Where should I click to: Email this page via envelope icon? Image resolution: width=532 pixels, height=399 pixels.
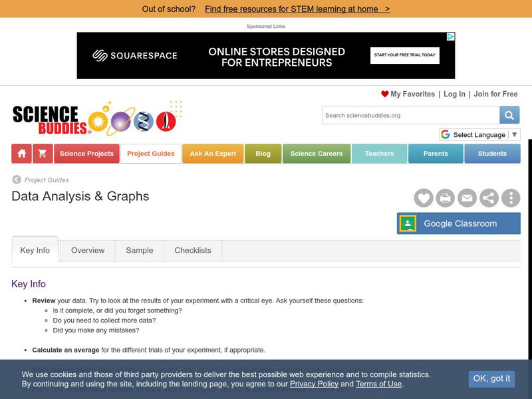click(467, 198)
